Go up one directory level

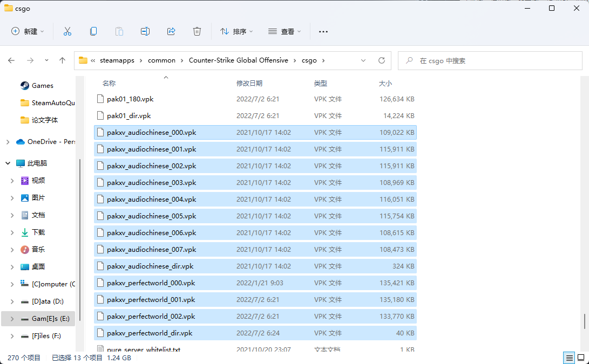[63, 60]
